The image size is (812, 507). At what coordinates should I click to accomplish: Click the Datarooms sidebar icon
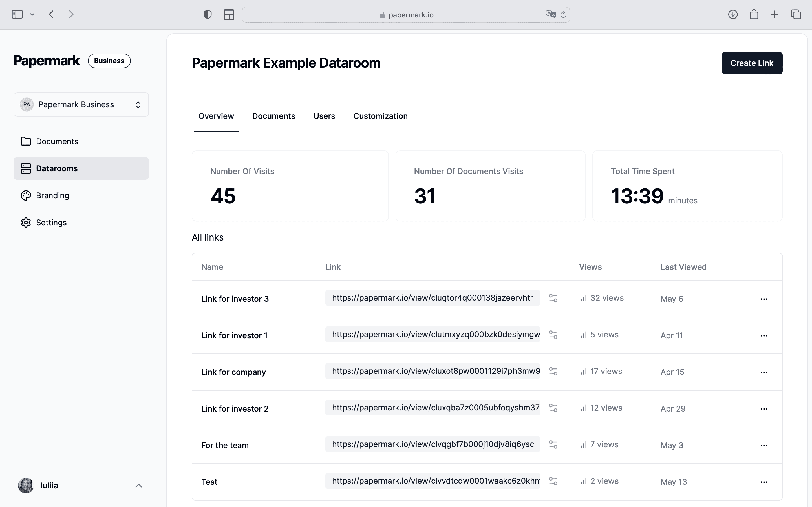tap(26, 168)
